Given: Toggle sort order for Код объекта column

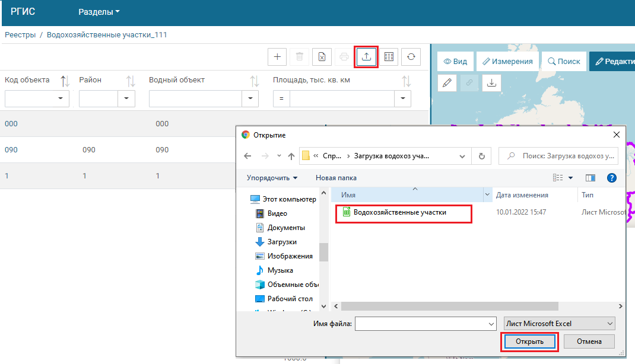Looking at the screenshot, I should point(65,81).
